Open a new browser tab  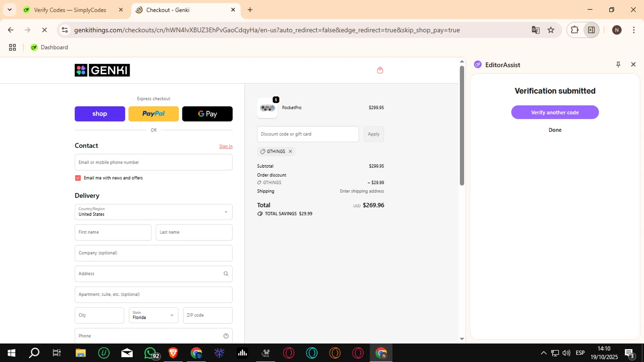click(250, 10)
